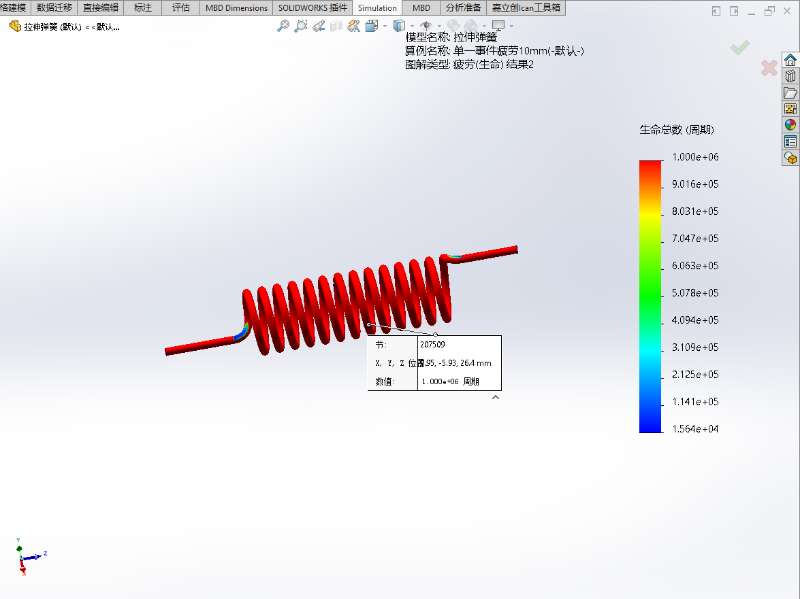Click the red X to cancel
The image size is (800, 599).
point(769,68)
